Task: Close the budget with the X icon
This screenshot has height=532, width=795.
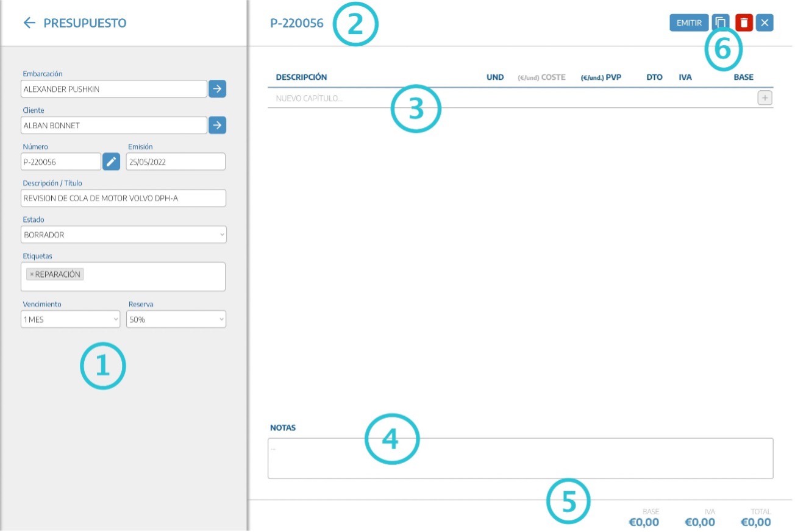Action: (765, 23)
